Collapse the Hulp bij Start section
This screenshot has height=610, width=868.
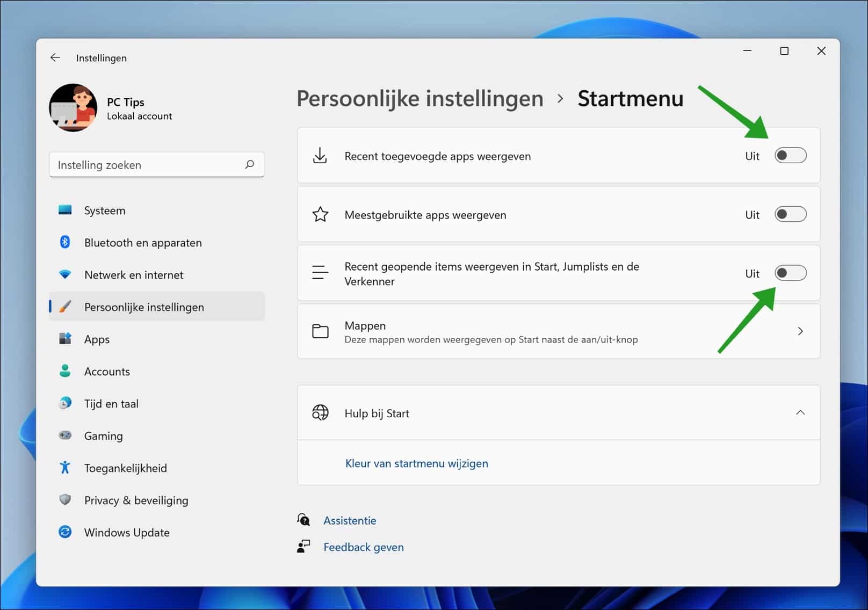(x=800, y=412)
